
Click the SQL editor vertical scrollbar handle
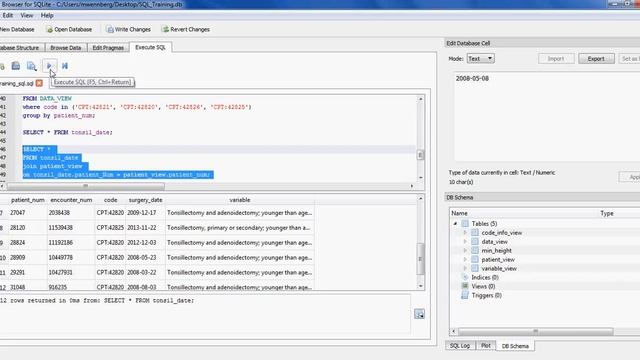[420, 155]
